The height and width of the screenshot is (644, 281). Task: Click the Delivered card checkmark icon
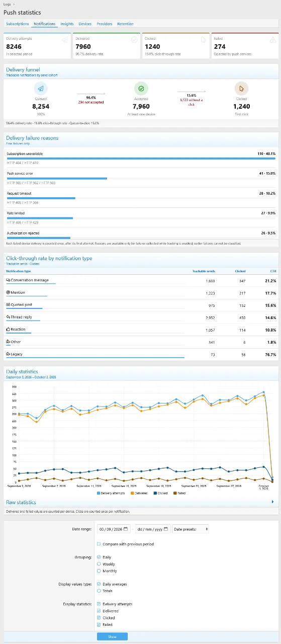(x=134, y=40)
